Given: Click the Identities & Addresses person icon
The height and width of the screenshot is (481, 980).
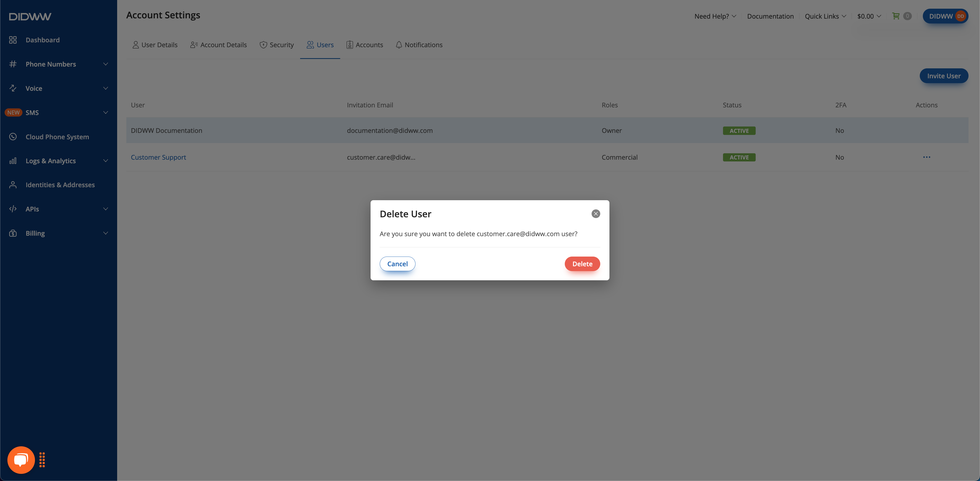Looking at the screenshot, I should (x=13, y=185).
